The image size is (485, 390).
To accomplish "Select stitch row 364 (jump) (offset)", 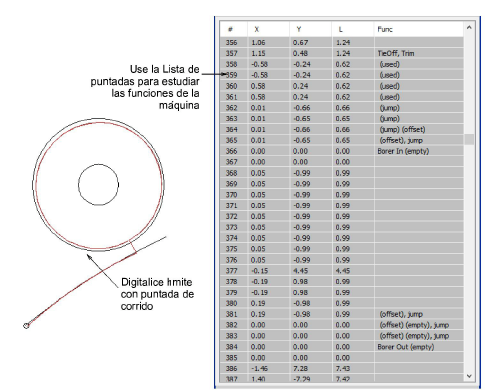I will pyautogui.click(x=342, y=130).
